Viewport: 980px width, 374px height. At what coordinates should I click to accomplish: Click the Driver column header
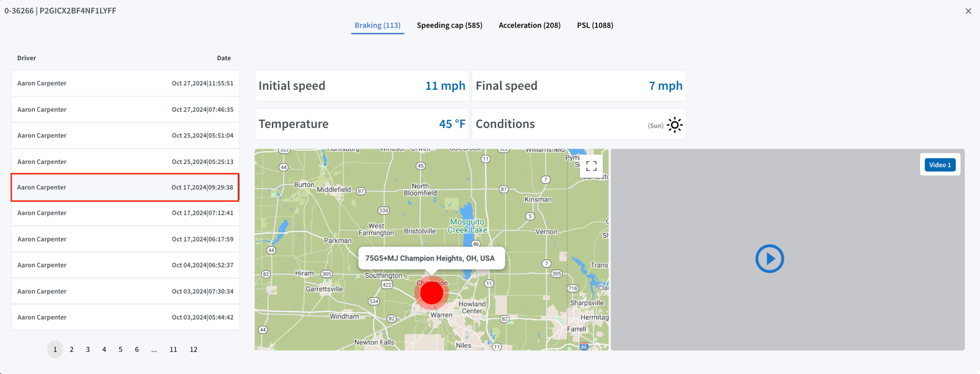[27, 58]
